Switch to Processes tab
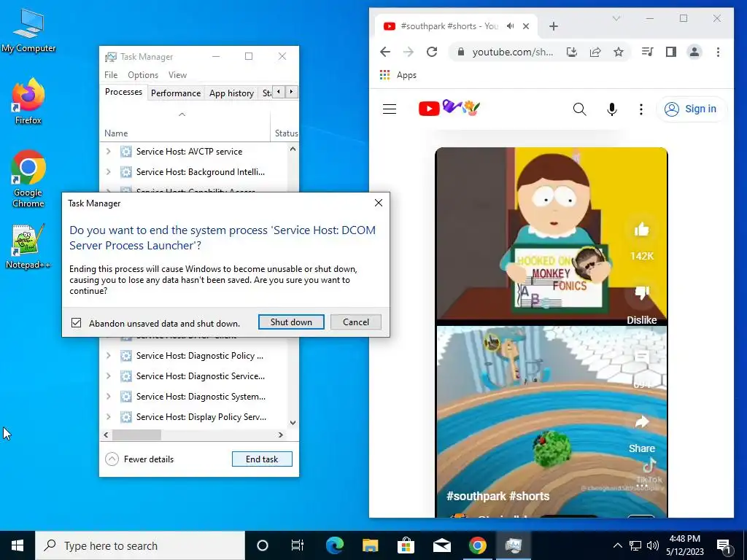Image resolution: width=747 pixels, height=560 pixels. click(123, 92)
